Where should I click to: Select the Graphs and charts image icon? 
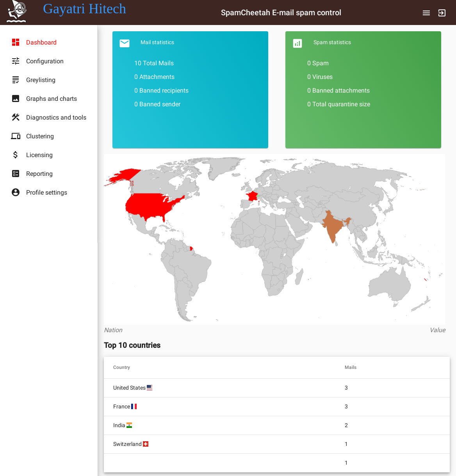coord(16,98)
